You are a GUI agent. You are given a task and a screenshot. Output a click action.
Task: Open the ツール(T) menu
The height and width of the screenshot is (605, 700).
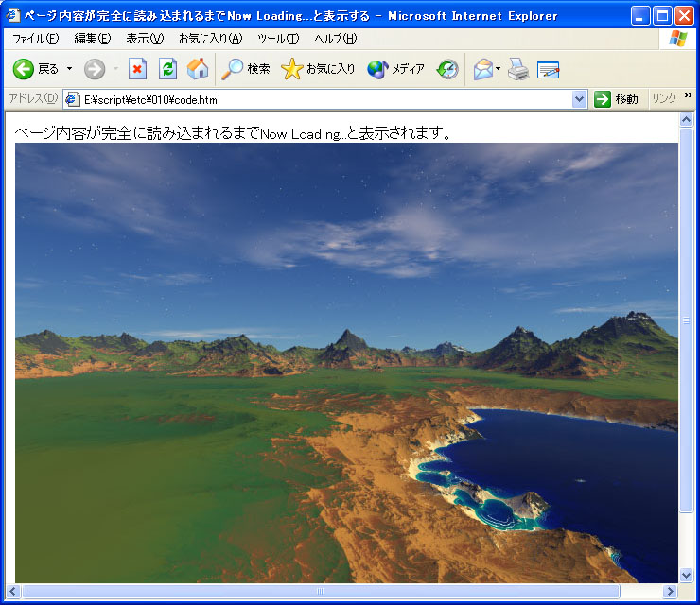point(278,39)
